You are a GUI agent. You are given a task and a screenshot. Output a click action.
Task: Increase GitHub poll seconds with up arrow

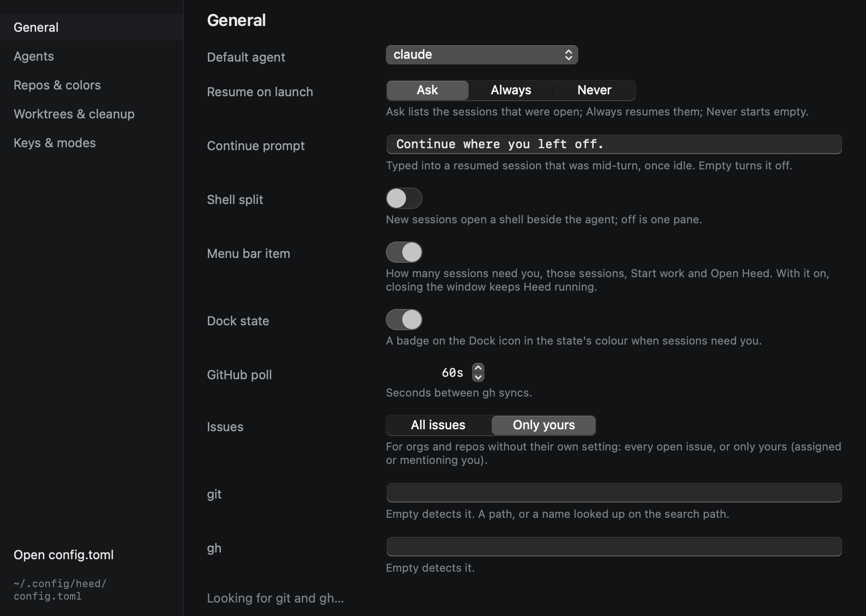tap(478, 368)
